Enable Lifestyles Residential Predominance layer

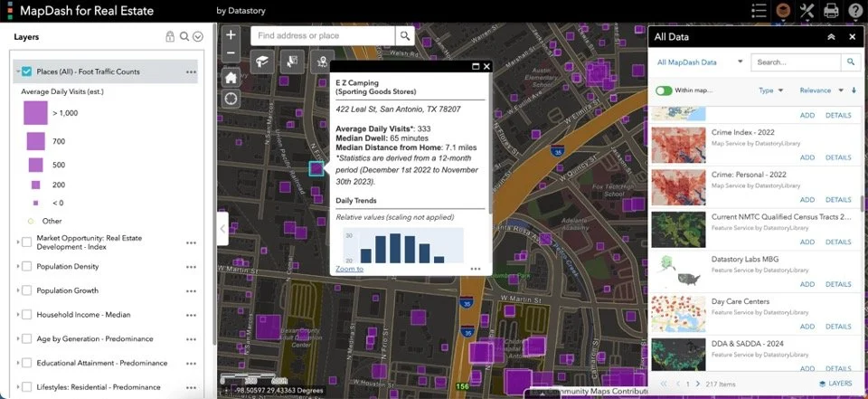(26, 387)
